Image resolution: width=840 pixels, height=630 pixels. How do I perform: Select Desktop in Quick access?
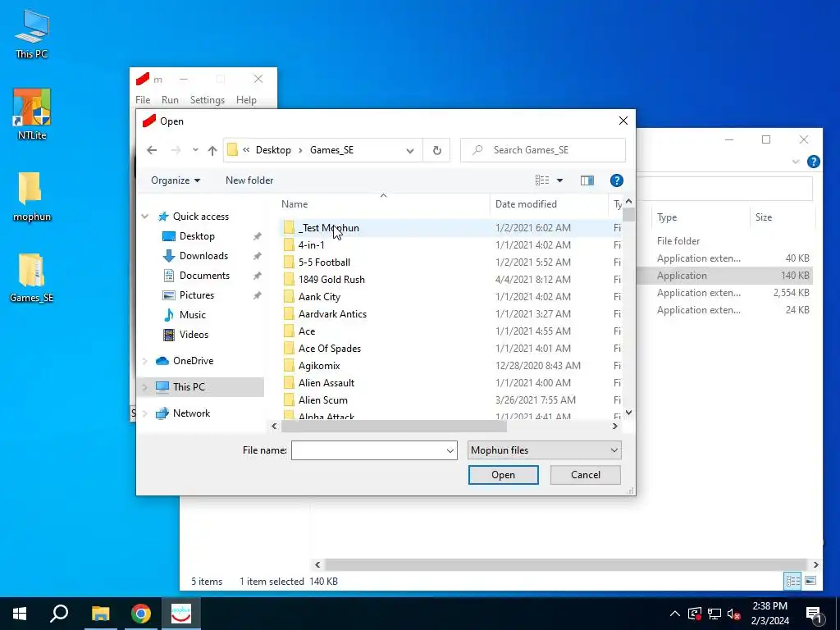pyautogui.click(x=197, y=236)
